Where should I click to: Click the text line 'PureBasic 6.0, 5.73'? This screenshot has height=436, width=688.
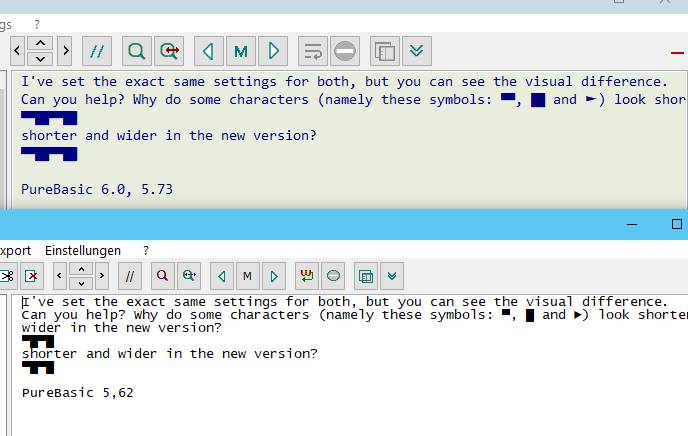pyautogui.click(x=97, y=189)
